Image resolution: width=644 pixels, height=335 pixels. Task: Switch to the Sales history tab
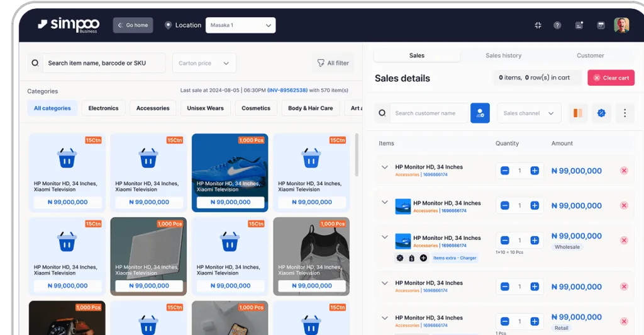(503, 55)
